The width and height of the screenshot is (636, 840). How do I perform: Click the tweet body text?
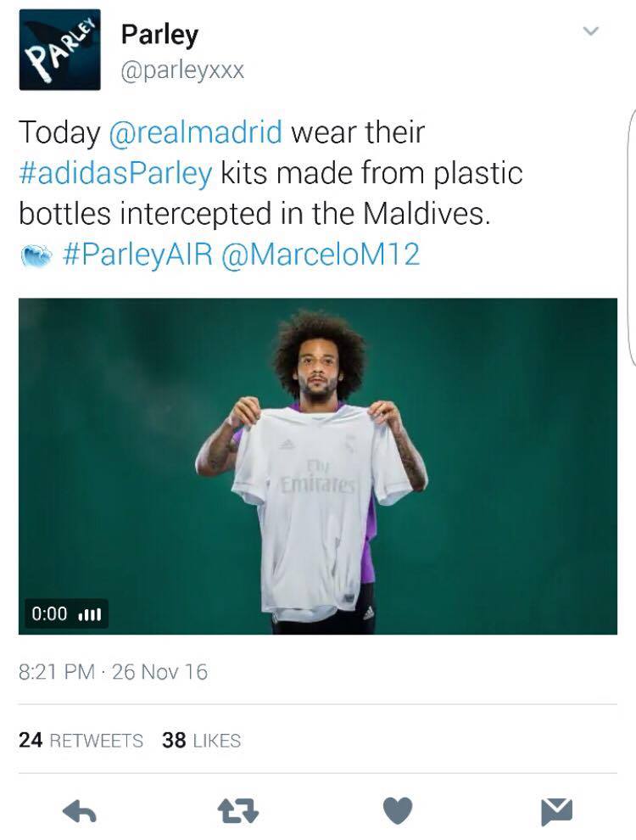[272, 193]
